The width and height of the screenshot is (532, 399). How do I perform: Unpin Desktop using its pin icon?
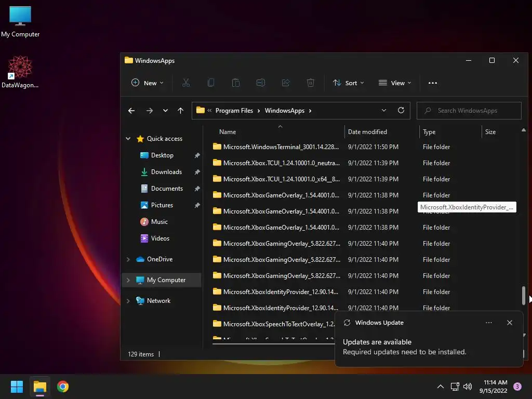(197, 155)
